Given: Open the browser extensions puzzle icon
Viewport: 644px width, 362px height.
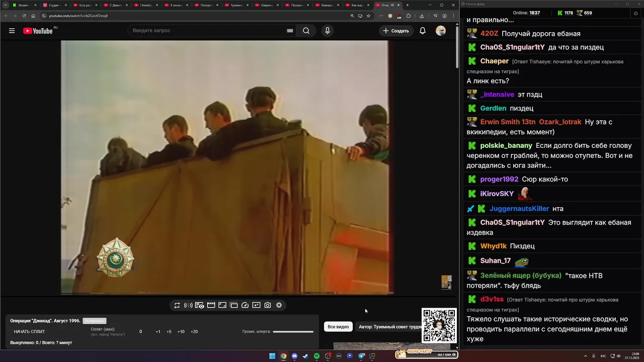Looking at the screenshot, I should [408, 16].
